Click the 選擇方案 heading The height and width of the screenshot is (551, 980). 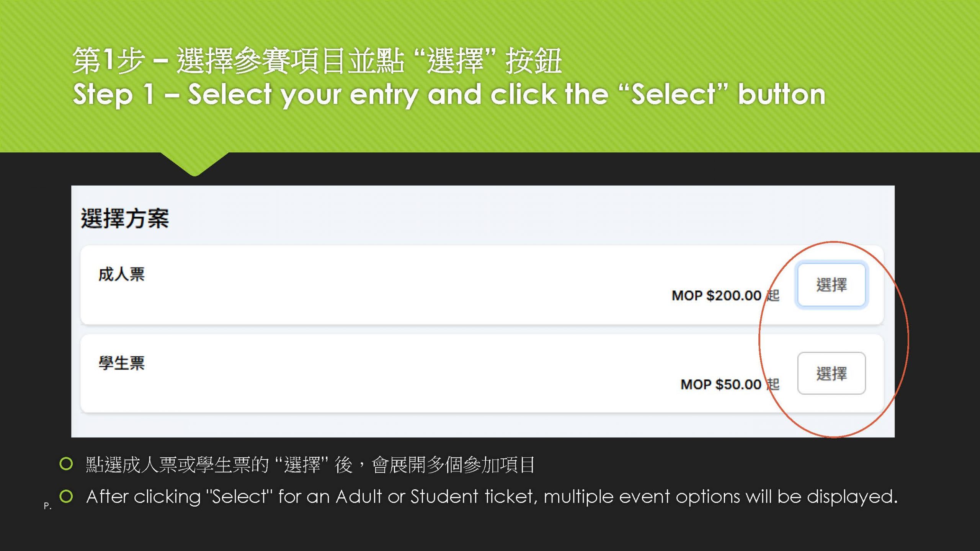point(125,218)
